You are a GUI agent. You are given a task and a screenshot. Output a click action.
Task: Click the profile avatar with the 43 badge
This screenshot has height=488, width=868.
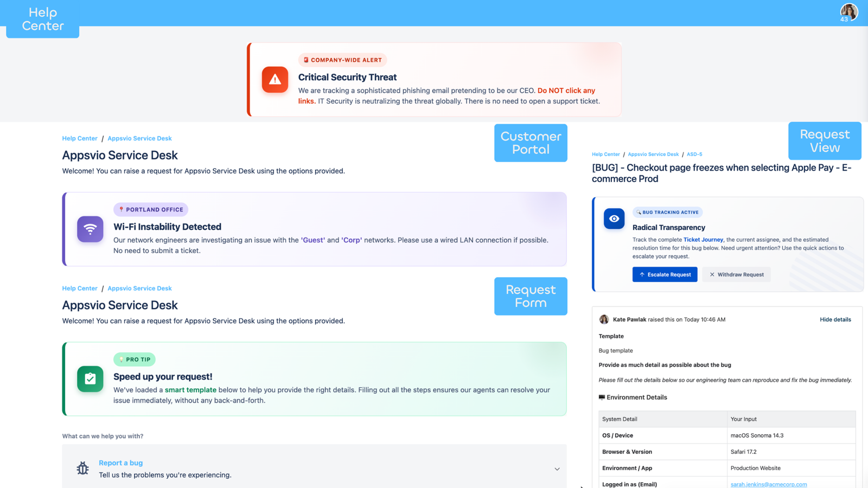tap(848, 11)
